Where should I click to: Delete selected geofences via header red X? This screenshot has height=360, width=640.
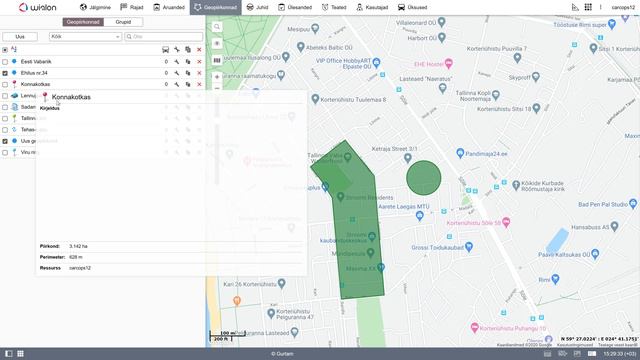coord(199,50)
